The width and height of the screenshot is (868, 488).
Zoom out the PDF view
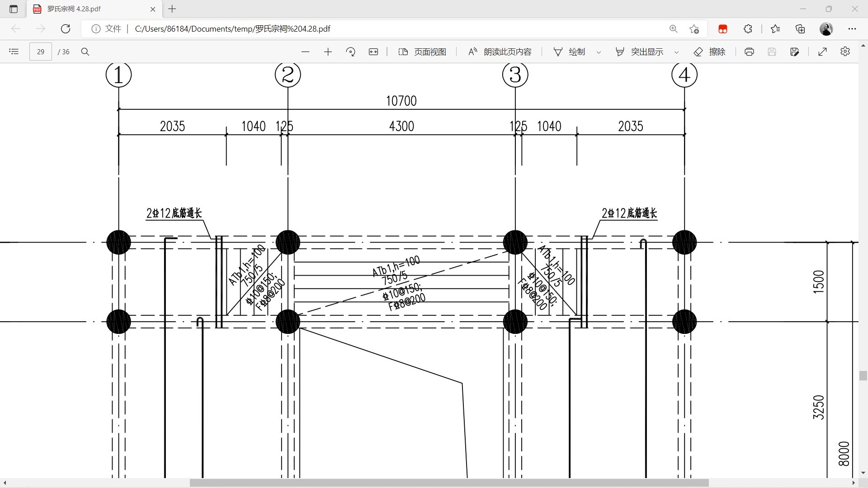point(305,52)
